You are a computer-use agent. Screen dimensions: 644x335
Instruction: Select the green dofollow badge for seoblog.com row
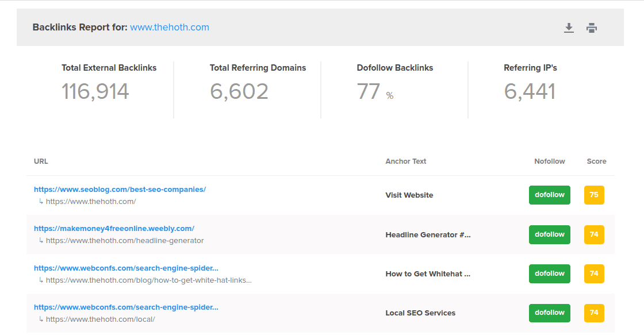[549, 195]
